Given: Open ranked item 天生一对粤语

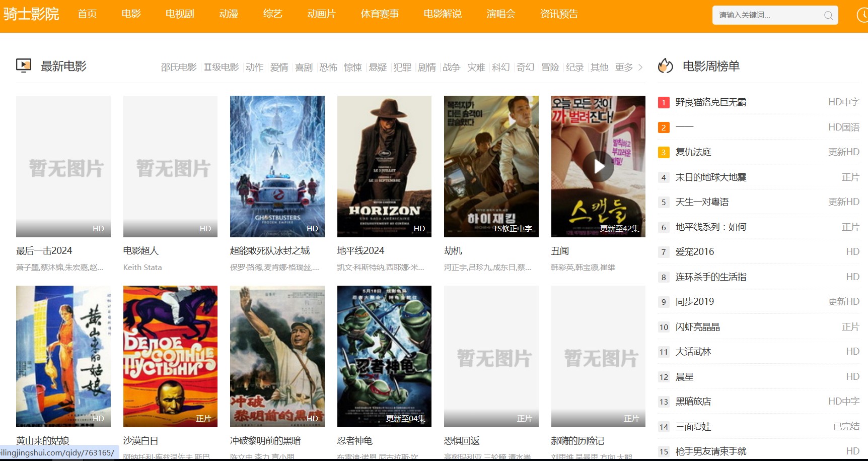Looking at the screenshot, I should click(702, 202).
